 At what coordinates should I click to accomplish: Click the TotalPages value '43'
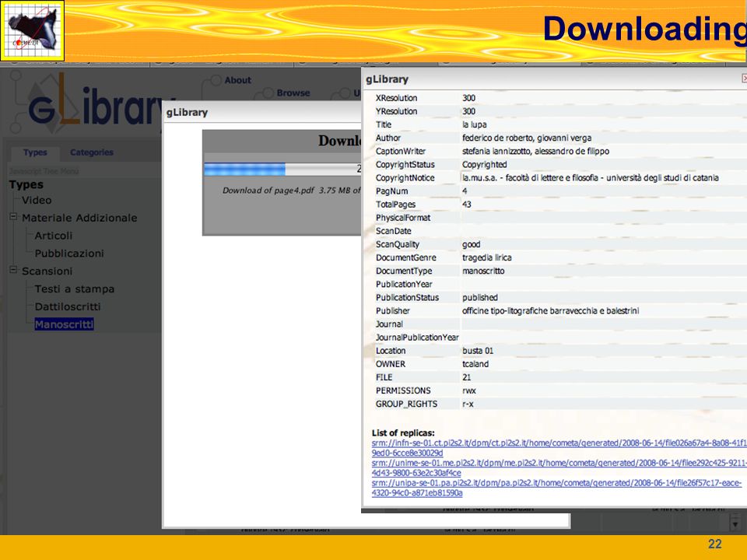point(466,205)
